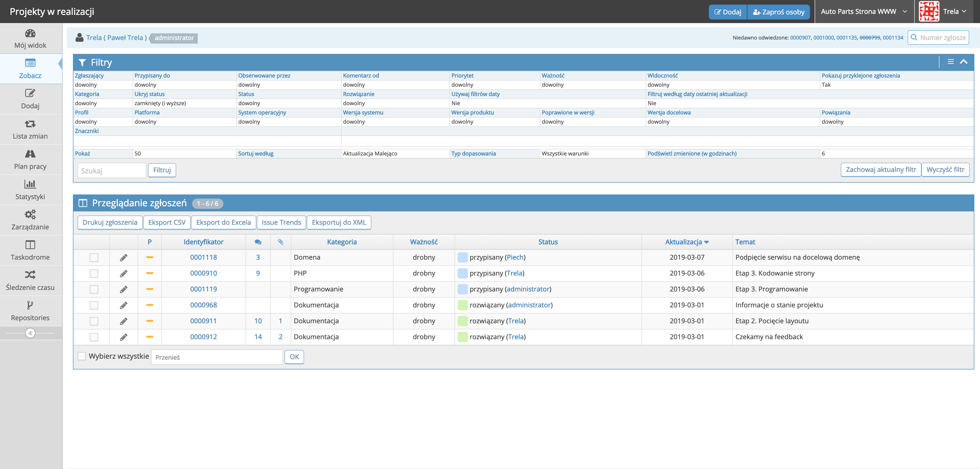Open the Przenieś action dropdown
Image resolution: width=980 pixels, height=469 pixels.
217,357
